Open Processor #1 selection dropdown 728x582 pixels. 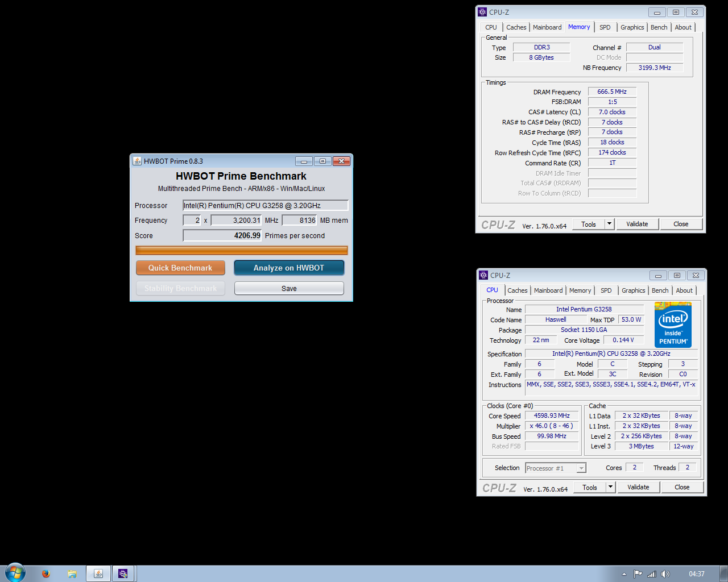pos(556,468)
